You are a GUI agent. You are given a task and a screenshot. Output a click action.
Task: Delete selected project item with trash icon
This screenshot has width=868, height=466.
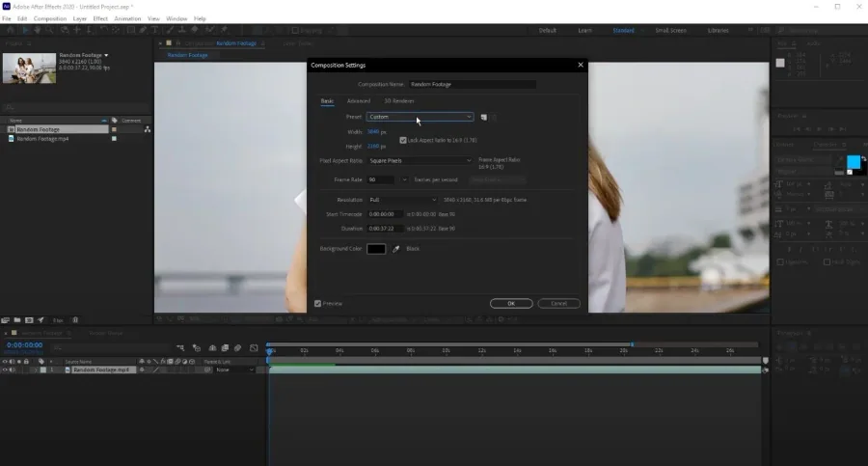(x=75, y=320)
